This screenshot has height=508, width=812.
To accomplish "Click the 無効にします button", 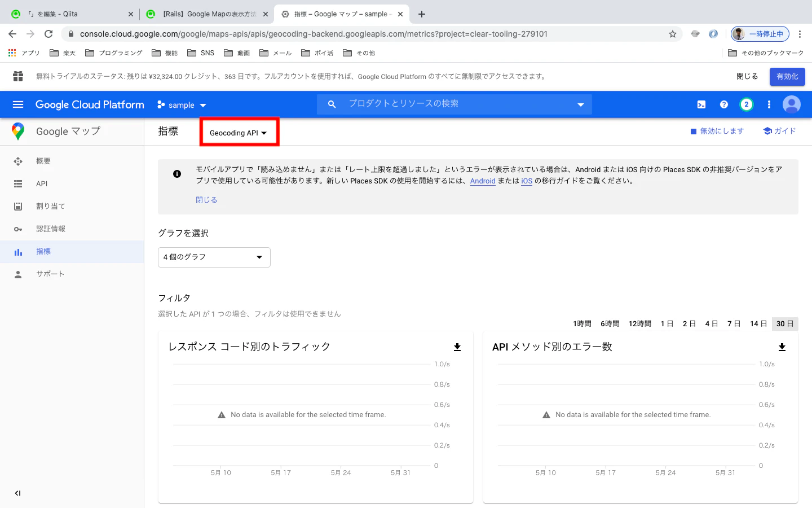I will (x=717, y=131).
